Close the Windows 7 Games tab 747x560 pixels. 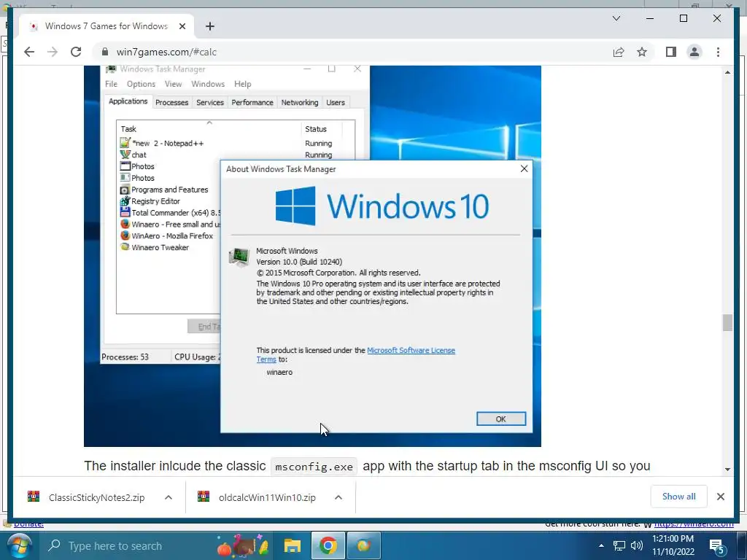click(x=182, y=26)
